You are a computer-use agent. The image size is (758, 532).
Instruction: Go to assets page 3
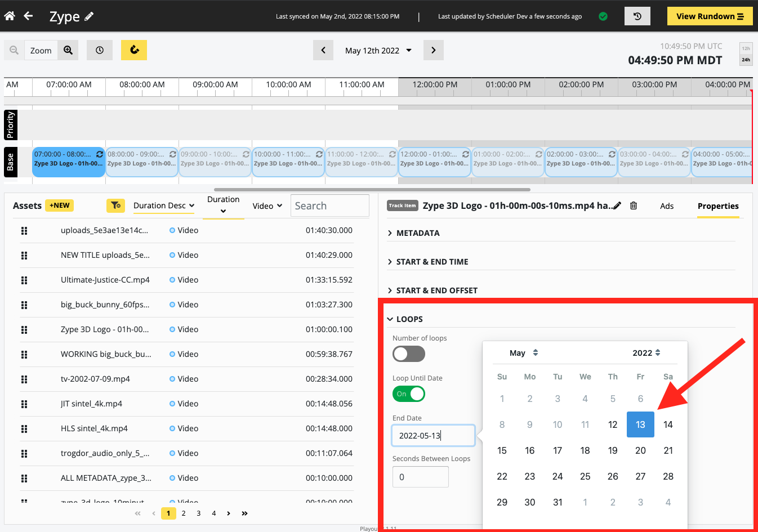199,513
